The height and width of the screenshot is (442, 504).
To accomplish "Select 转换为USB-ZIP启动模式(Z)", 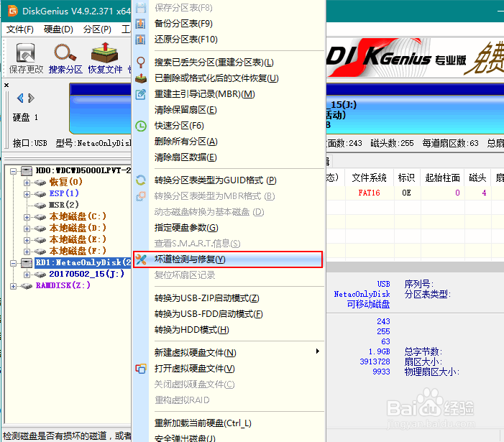I will click(x=206, y=298).
